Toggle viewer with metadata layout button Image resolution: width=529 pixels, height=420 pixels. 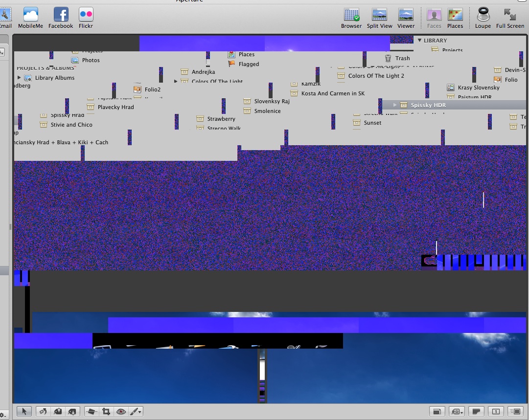(x=516, y=411)
